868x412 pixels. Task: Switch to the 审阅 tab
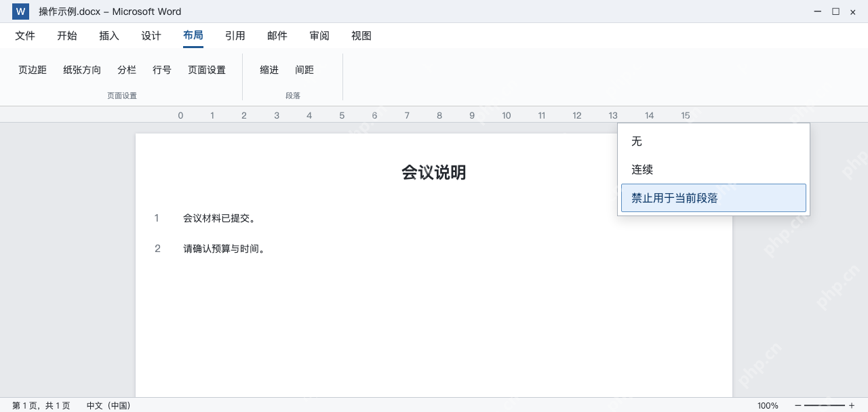(x=319, y=36)
